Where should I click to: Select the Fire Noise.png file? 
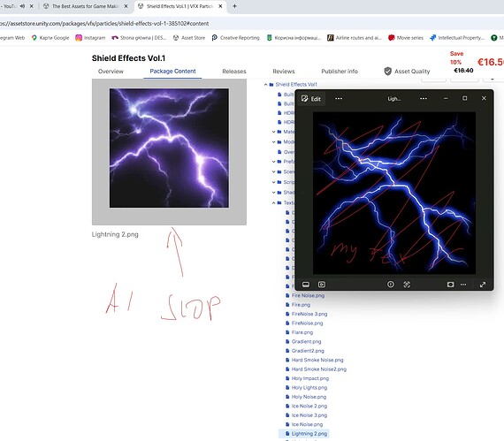308,295
